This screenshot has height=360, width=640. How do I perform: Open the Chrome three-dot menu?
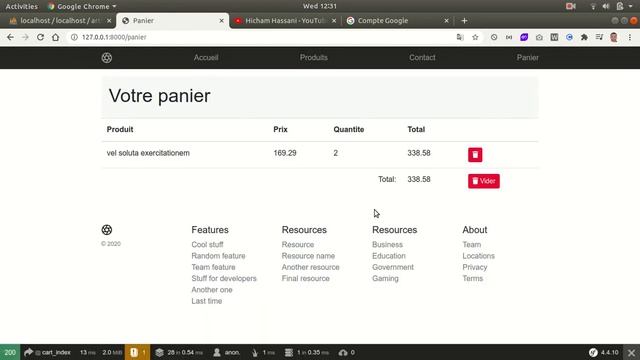630,37
